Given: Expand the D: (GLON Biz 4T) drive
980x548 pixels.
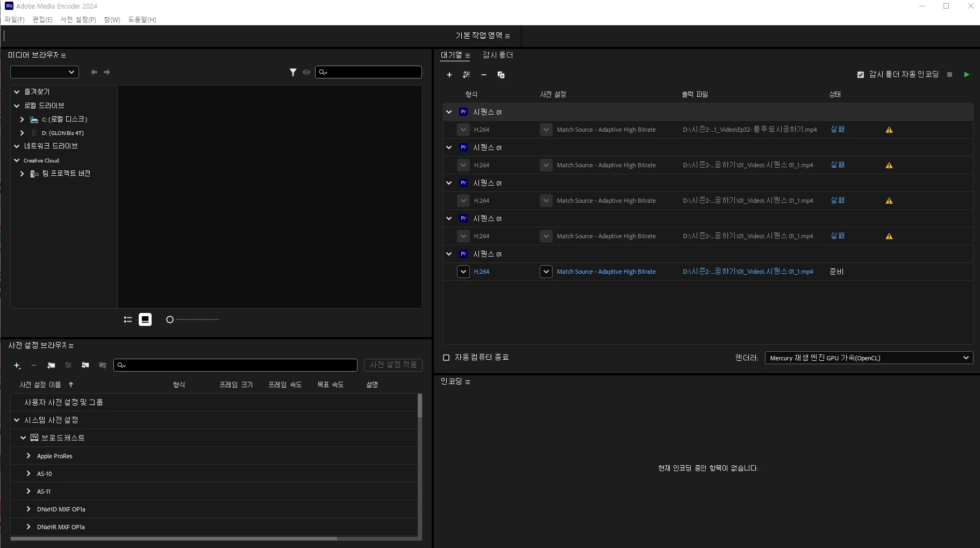Looking at the screenshot, I should tap(22, 133).
